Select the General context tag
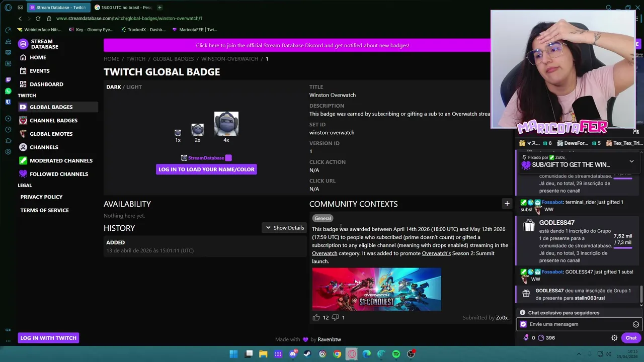This screenshot has width=644, height=362. (x=323, y=218)
